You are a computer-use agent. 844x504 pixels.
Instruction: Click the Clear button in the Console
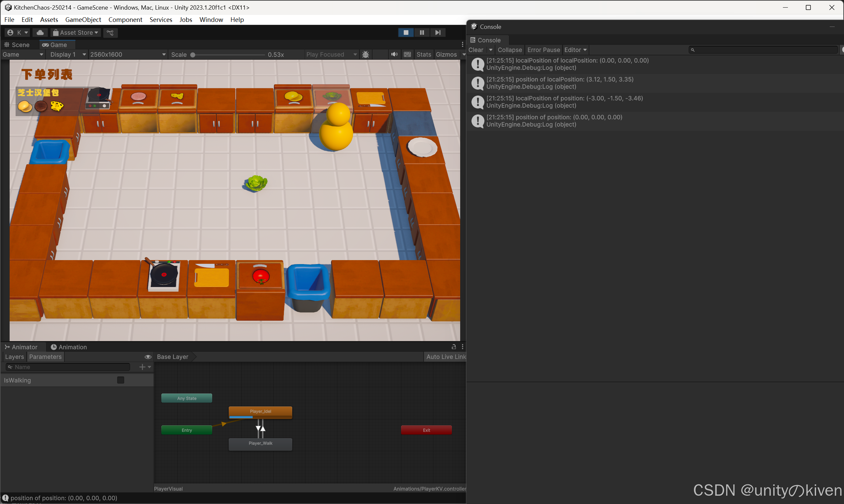476,49
